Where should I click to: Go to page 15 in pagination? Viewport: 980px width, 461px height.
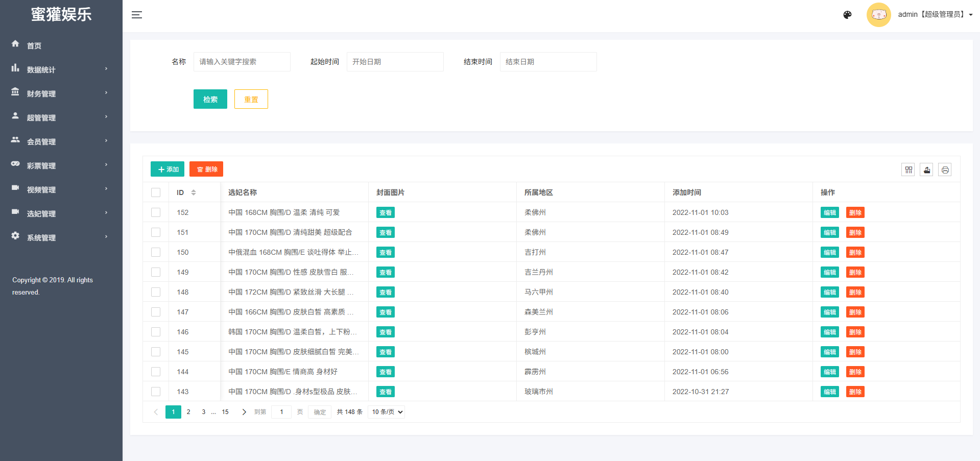(x=225, y=412)
